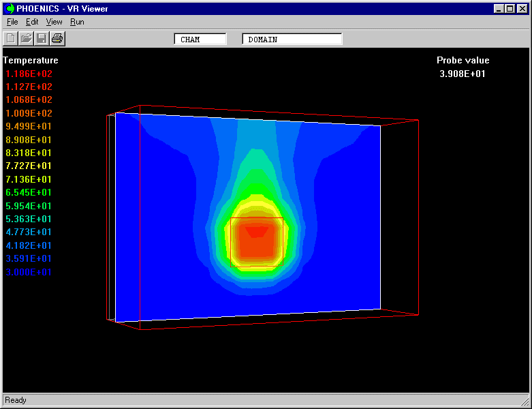Select the 3.000E+01 minimum temperature legend value
The height and width of the screenshot is (409, 532).
(29, 272)
